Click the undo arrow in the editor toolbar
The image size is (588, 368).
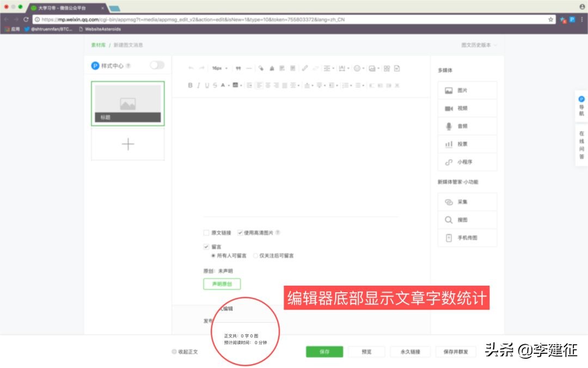pos(191,68)
